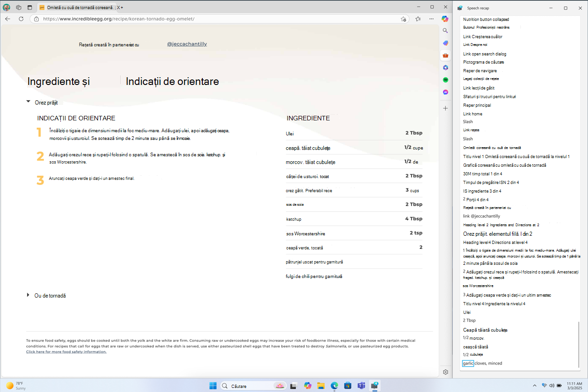Viewport: 588px width, 392px height.
Task: Open the Edge workspaces icon
Action: point(19,7)
